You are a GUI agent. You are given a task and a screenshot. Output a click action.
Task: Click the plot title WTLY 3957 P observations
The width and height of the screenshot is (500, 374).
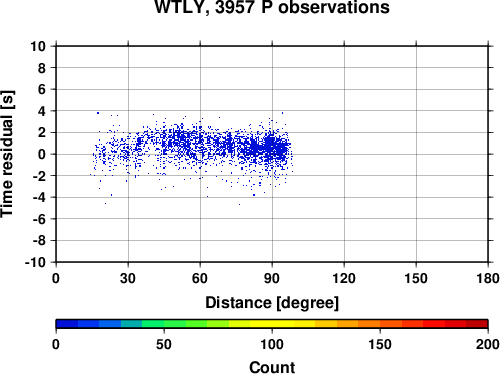point(272,7)
